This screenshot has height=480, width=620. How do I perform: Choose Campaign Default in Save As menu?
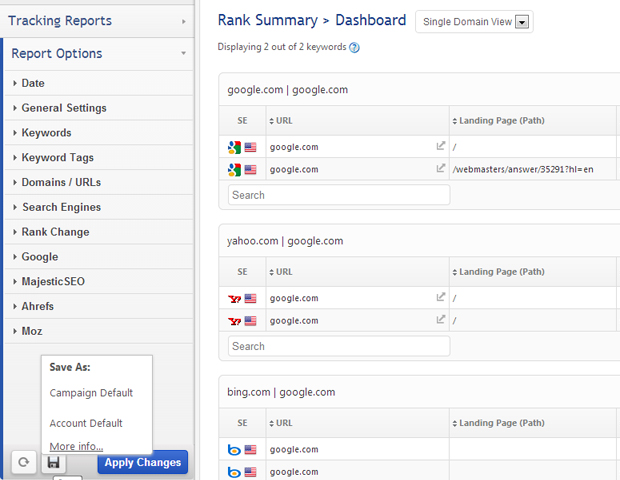click(91, 393)
